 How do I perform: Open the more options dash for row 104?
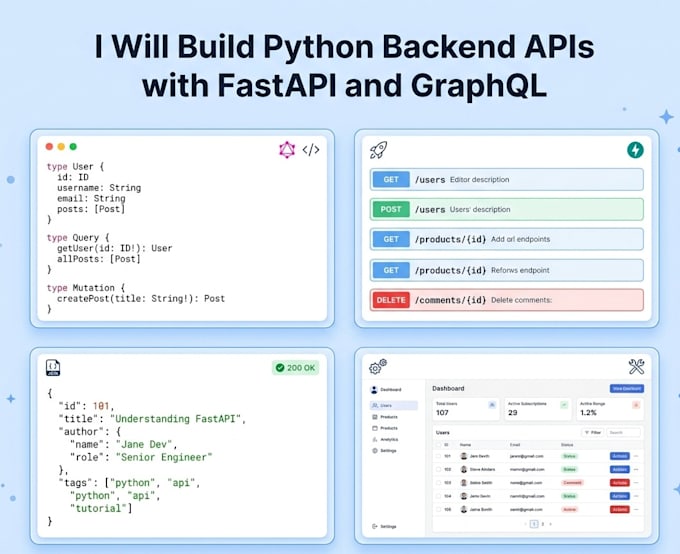point(636,496)
